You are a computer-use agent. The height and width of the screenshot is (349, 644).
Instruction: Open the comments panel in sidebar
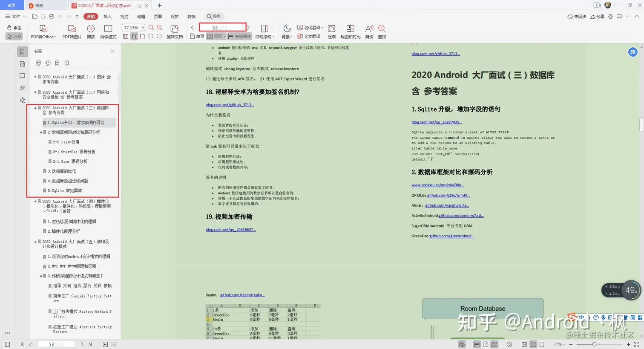pos(23,76)
